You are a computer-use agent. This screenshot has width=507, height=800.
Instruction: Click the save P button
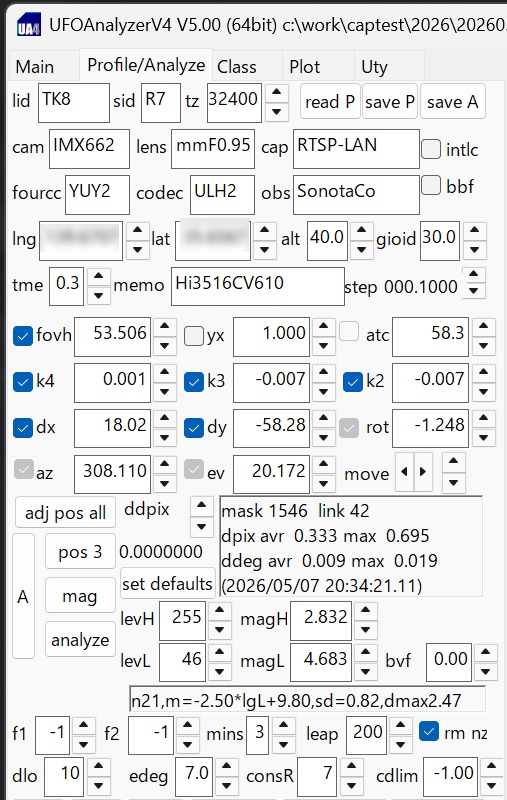[390, 102]
